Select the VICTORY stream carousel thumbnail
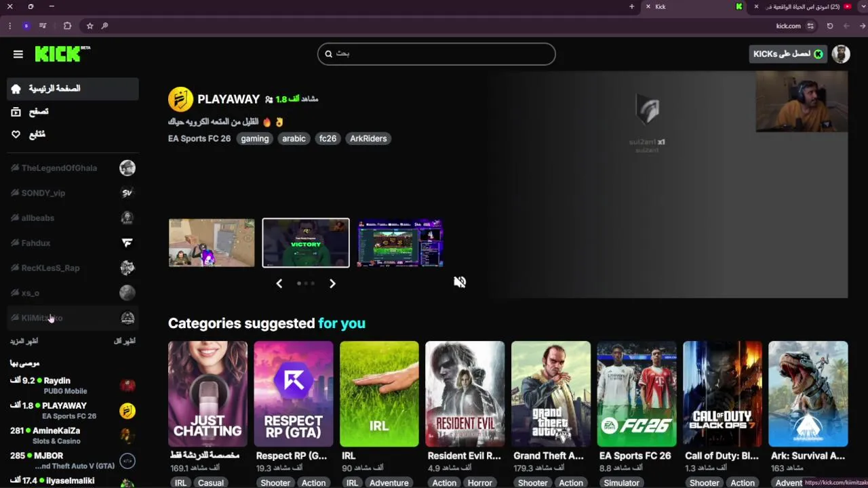The width and height of the screenshot is (868, 488). (306, 243)
